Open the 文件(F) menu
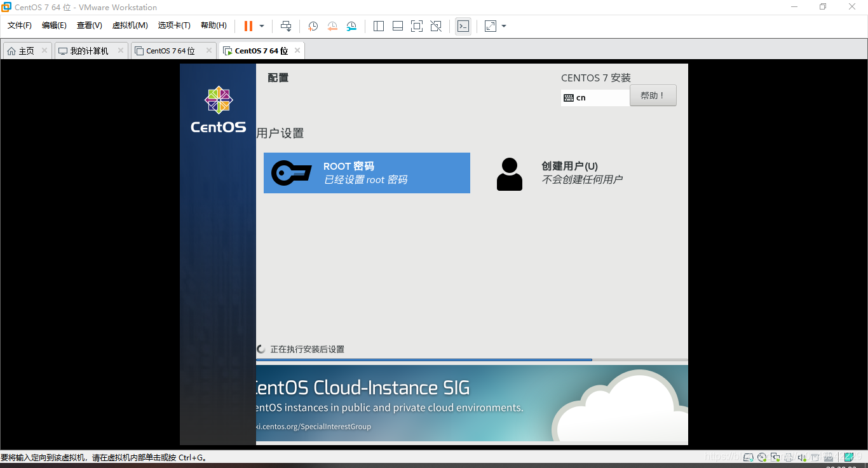 [20, 25]
